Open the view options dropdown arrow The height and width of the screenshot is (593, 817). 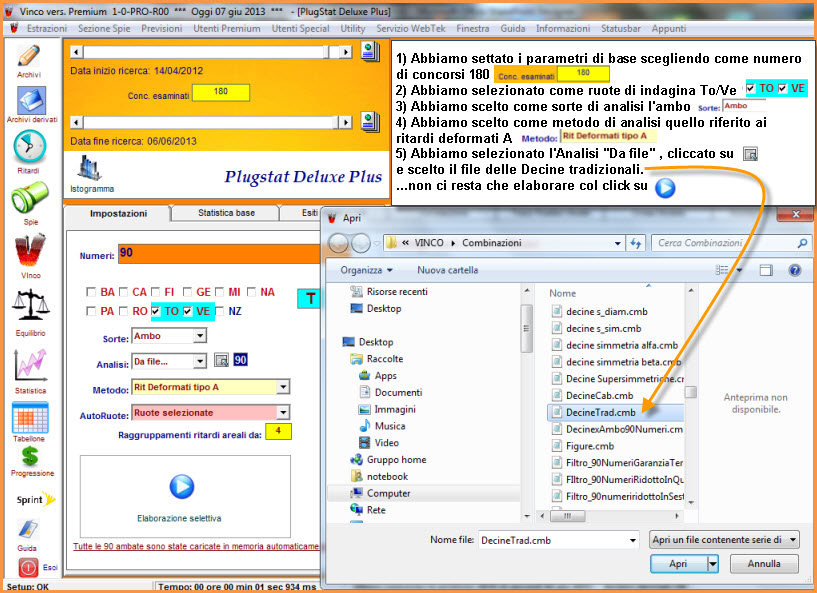pyautogui.click(x=739, y=270)
